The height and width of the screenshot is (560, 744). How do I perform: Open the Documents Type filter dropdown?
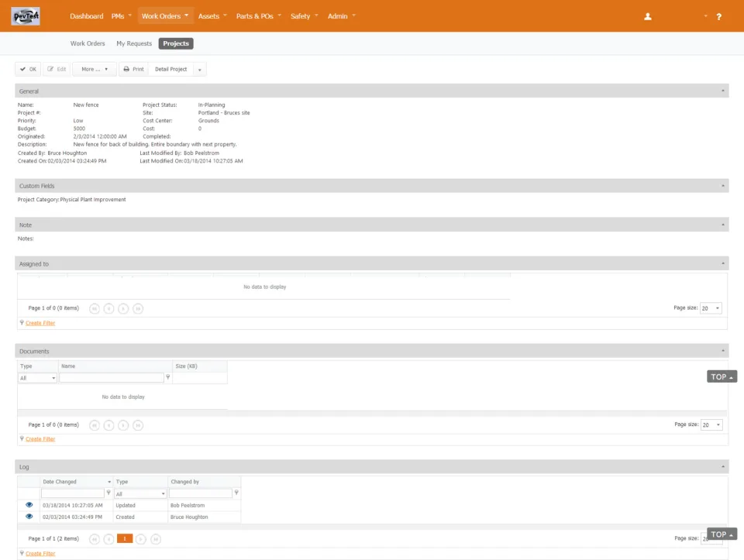pos(37,378)
